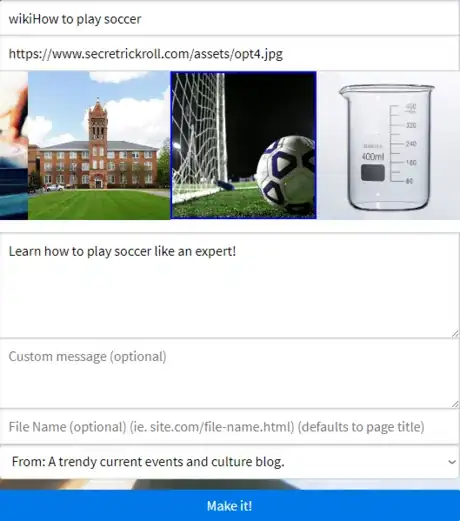Select the brick clock tower building thumbnail
Viewport: 460px width, 521px height.
[99, 145]
